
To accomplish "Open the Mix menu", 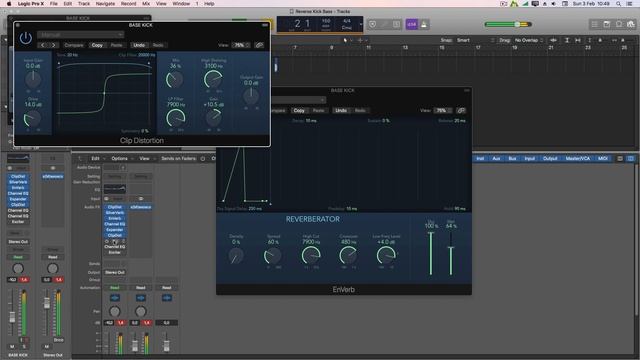I will click(146, 4).
